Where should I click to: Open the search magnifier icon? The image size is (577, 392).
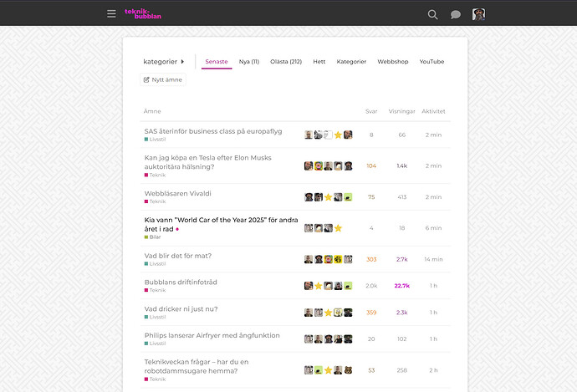(433, 14)
